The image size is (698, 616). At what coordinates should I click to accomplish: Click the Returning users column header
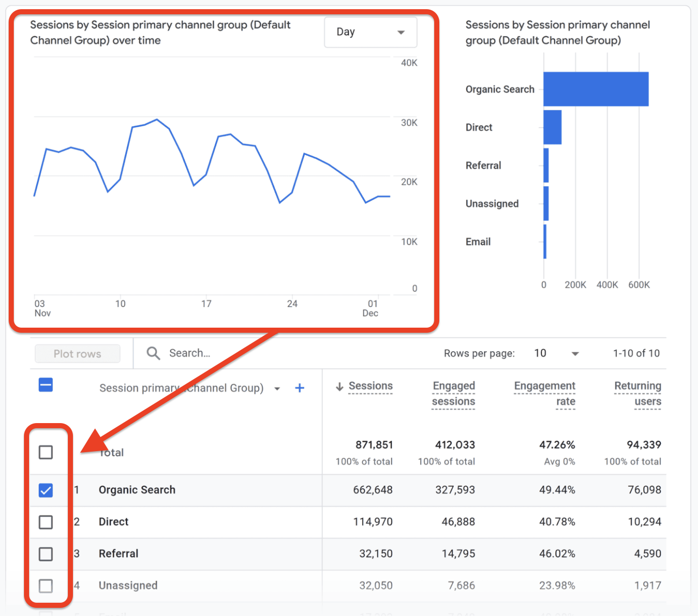(x=637, y=393)
